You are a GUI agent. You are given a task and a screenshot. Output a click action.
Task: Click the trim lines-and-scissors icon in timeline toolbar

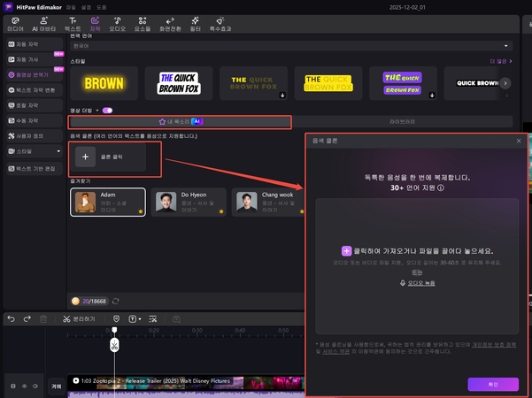[x=153, y=319]
